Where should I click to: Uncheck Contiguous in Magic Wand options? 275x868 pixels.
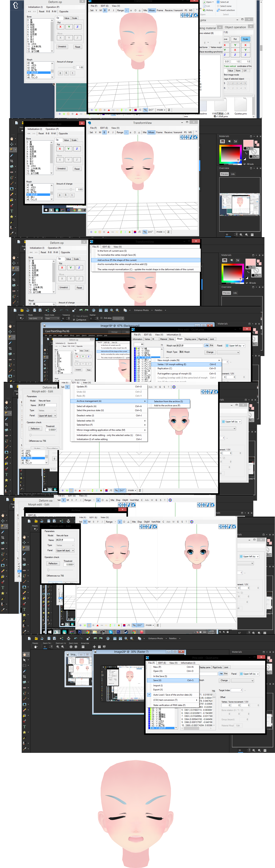click(x=74, y=319)
